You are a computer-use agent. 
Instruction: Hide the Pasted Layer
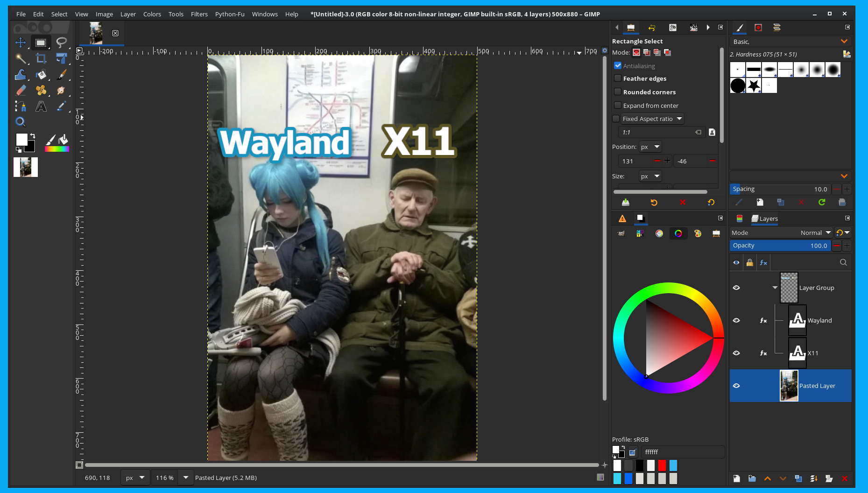tap(736, 386)
